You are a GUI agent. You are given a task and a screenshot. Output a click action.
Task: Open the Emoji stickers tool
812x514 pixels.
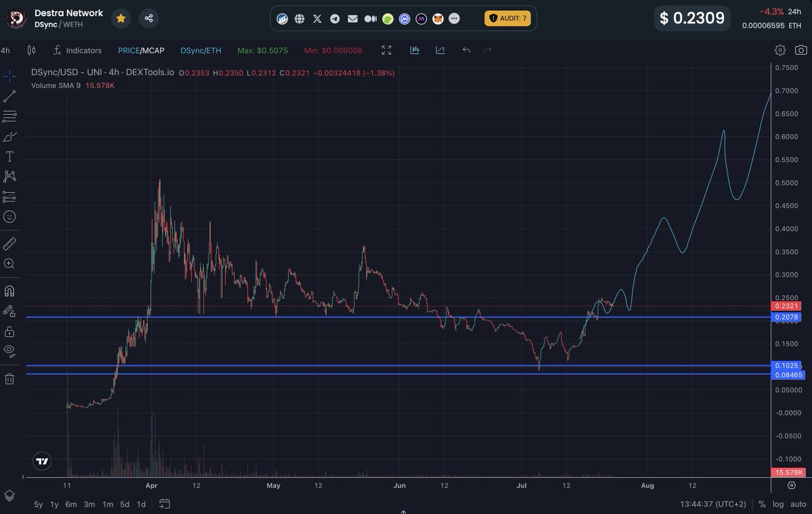9,216
